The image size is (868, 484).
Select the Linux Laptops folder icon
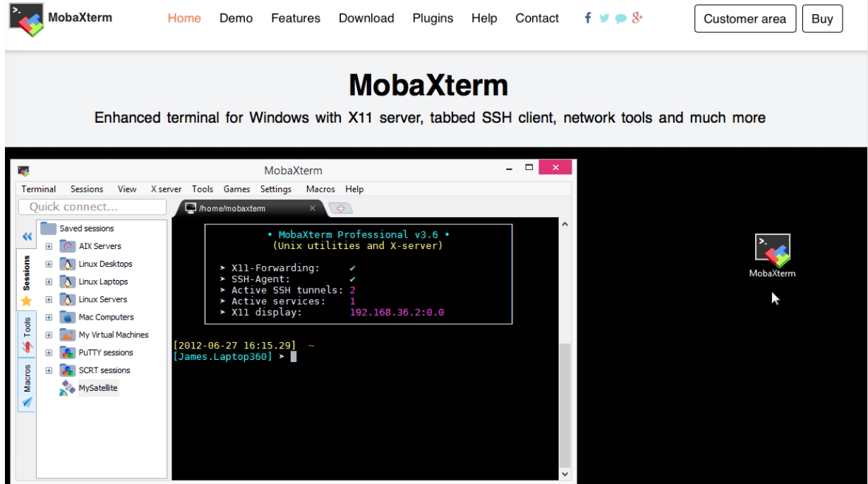[68, 282]
